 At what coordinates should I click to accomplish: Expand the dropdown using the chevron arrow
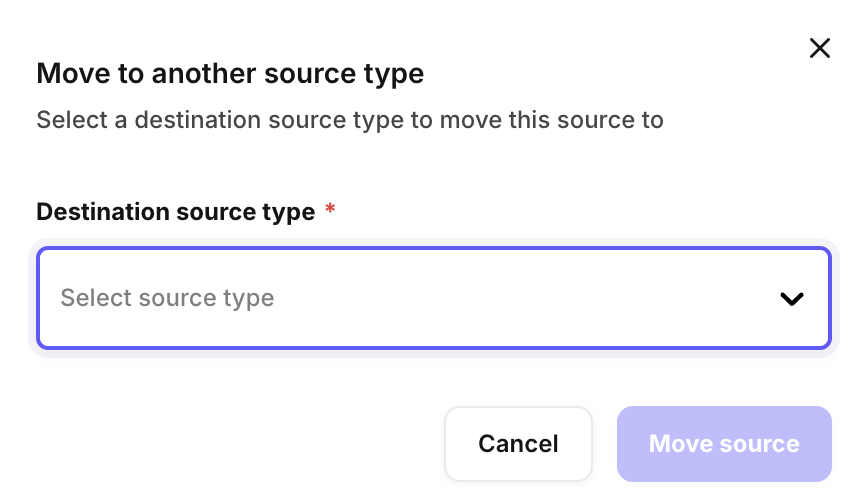[792, 298]
